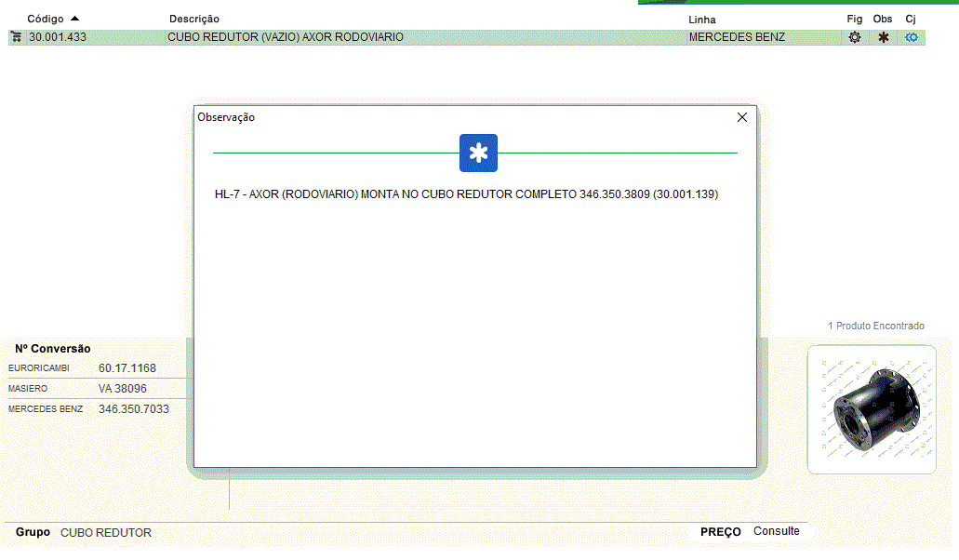This screenshot has width=959, height=560.
Task: Click the Cj column header
Action: coord(911,20)
